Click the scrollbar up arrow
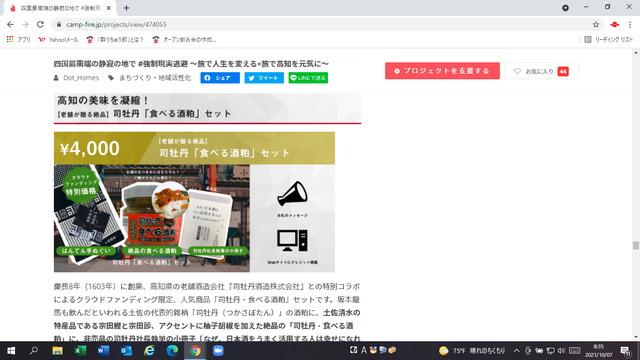The width and height of the screenshot is (640, 360). [636, 53]
